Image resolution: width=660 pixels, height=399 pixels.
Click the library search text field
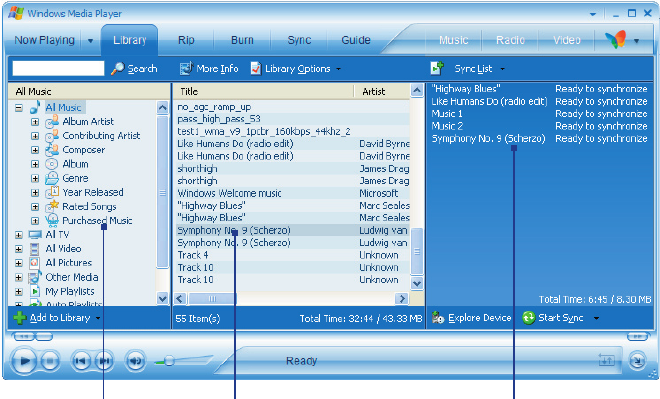tap(59, 68)
